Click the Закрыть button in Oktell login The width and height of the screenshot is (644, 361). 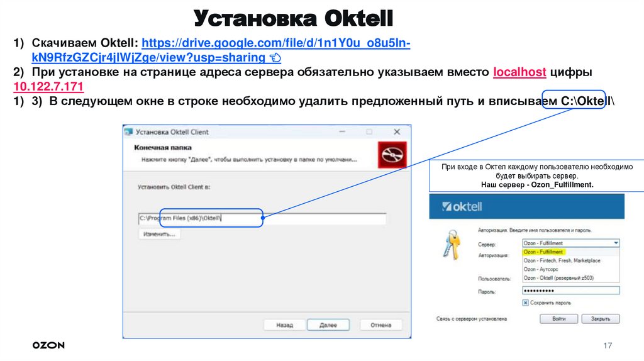click(601, 319)
